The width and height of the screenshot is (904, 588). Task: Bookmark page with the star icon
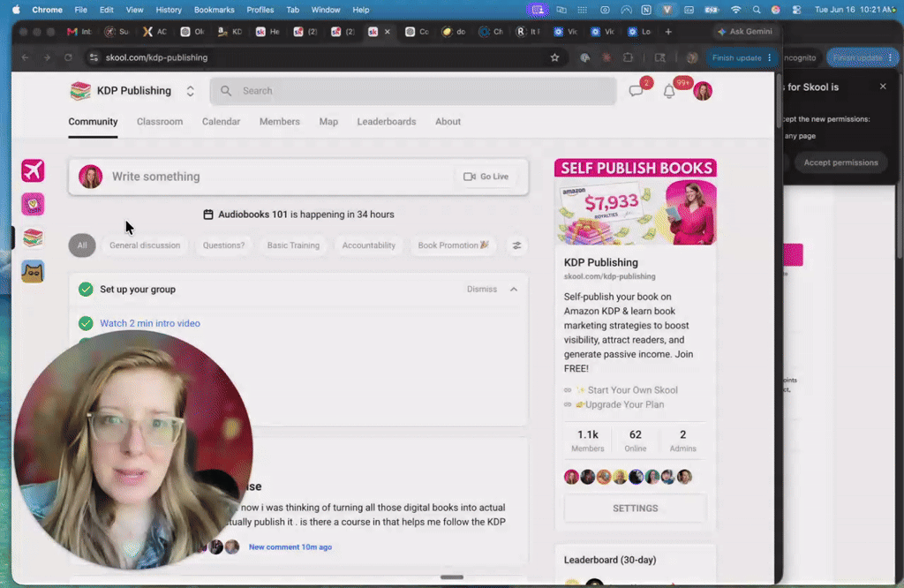tap(554, 57)
